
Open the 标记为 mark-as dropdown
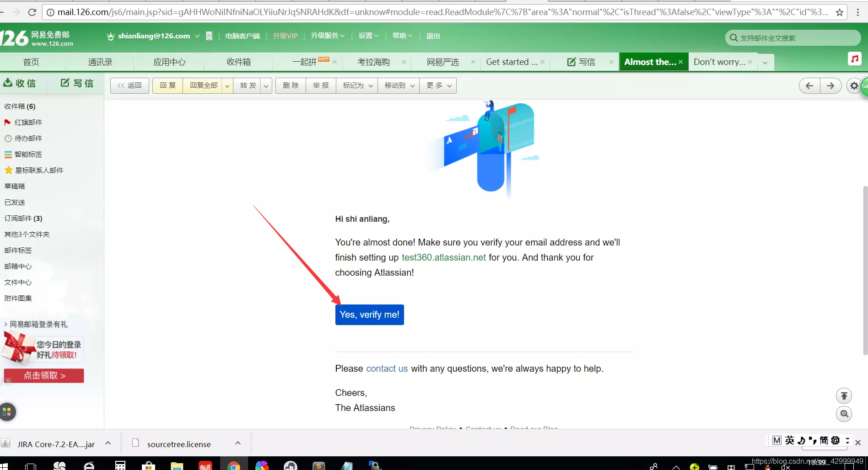coord(357,85)
